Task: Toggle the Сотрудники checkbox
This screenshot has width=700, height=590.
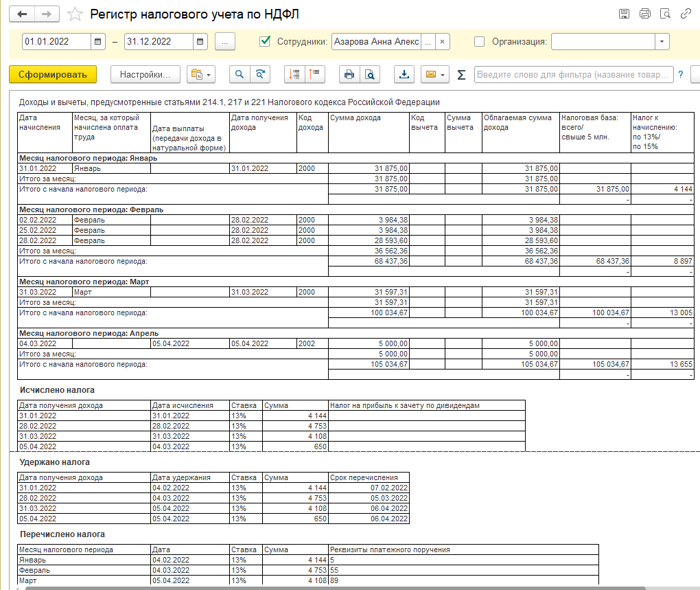Action: point(266,41)
